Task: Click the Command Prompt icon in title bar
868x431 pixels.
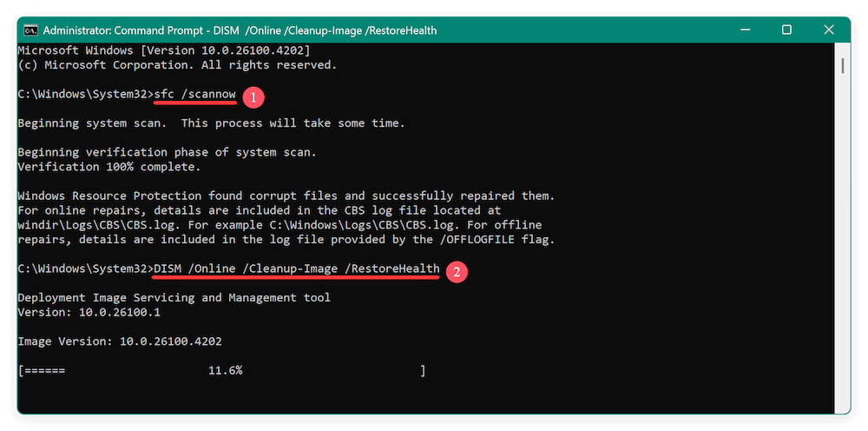Action: 30,30
